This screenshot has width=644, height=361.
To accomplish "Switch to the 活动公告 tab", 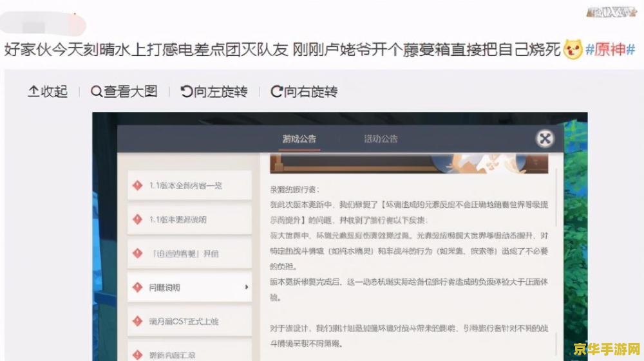I will coord(381,139).
